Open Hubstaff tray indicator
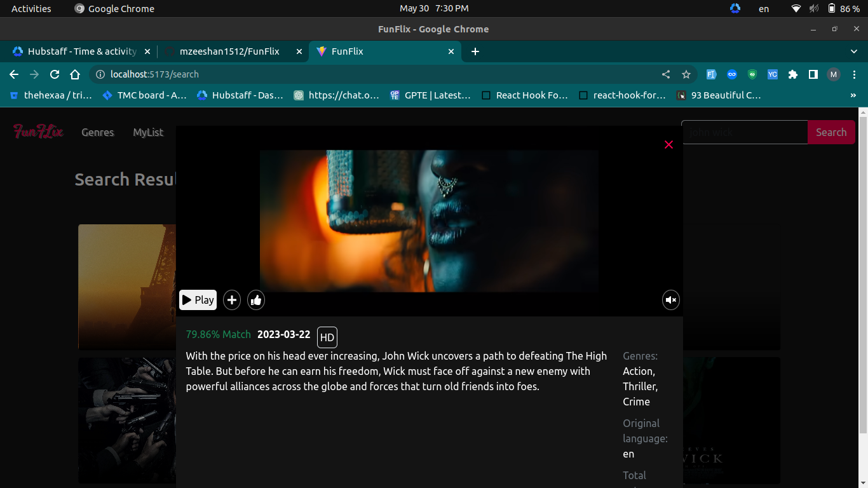Screen dimensions: 868x488 pyautogui.click(x=735, y=8)
